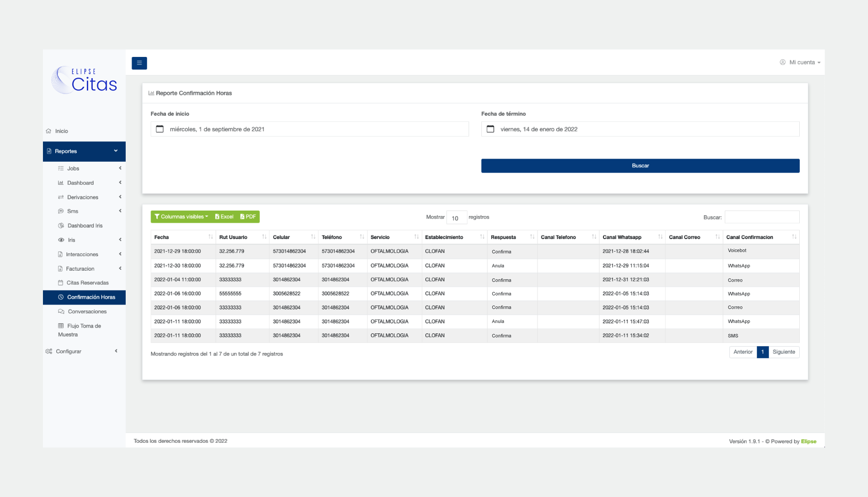Click the Reportes document icon
868x497 pixels.
49,151
